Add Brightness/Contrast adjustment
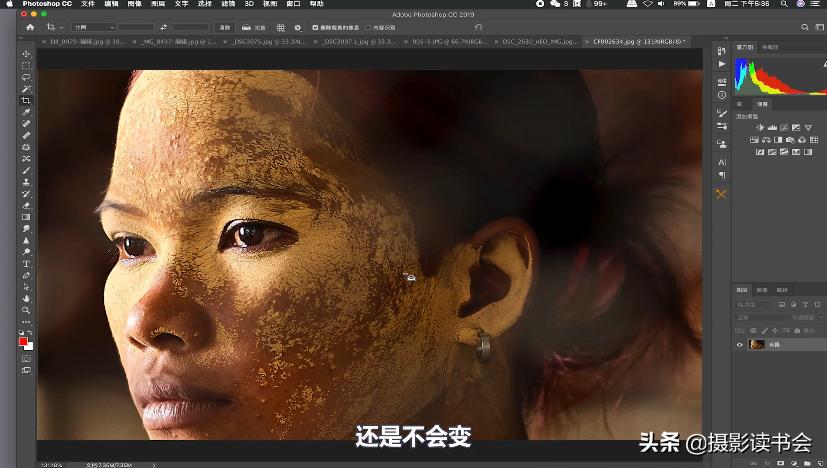The width and height of the screenshot is (827, 468). click(759, 128)
